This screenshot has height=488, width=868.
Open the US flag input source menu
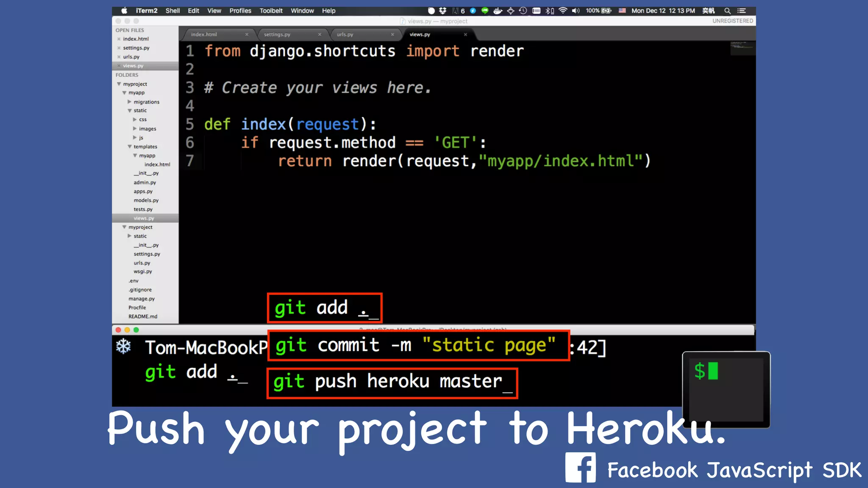(x=622, y=11)
